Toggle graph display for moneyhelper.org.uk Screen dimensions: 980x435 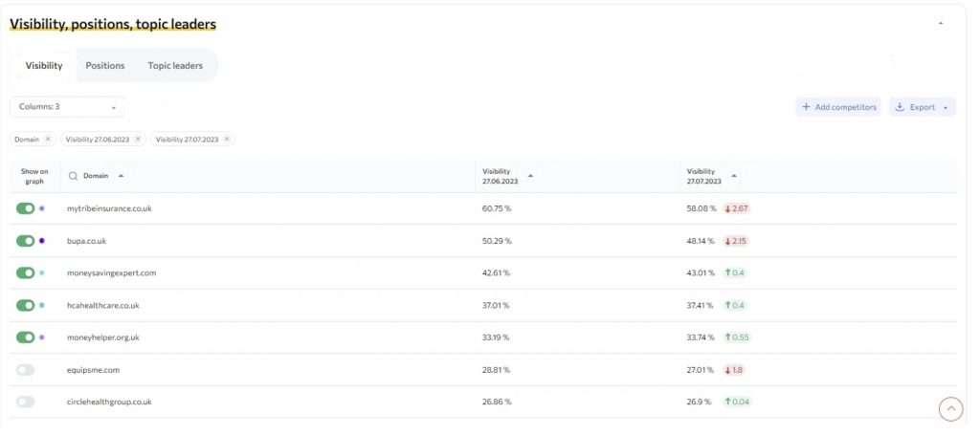click(x=26, y=337)
